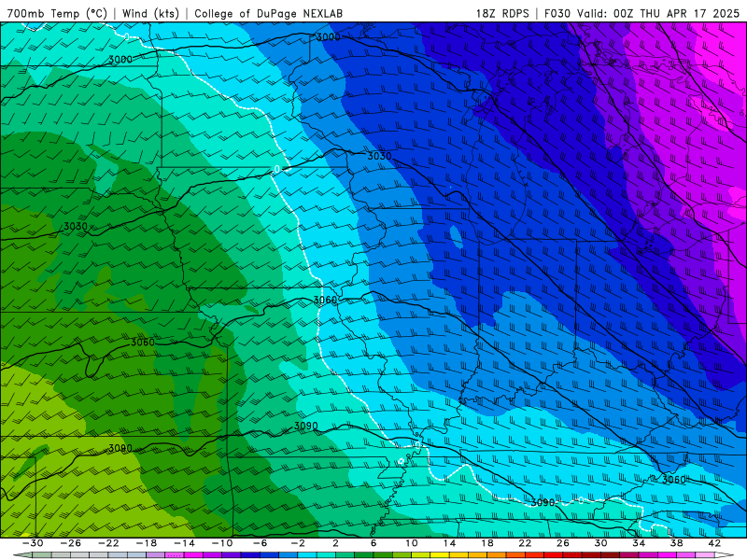Click the 3030 height label near Minnesota-Wisconsin border

379,156
